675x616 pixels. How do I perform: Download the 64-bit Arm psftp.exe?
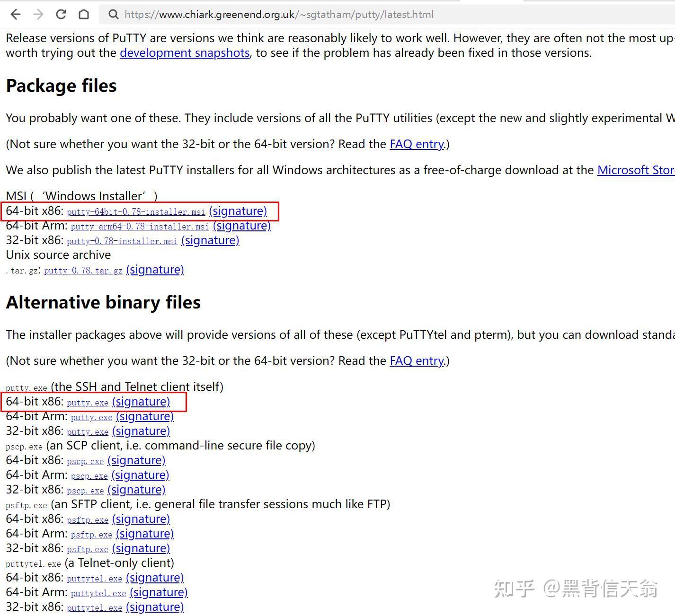pos(91,535)
